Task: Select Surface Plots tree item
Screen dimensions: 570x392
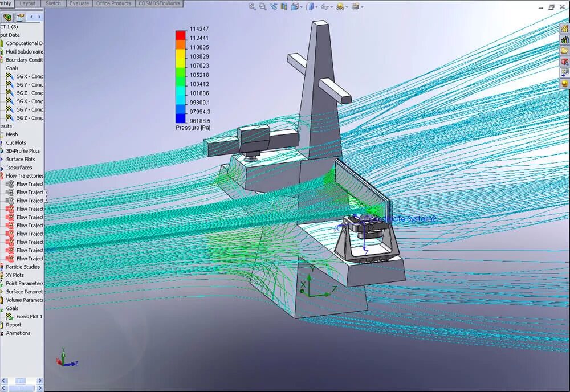Action: [x=18, y=159]
